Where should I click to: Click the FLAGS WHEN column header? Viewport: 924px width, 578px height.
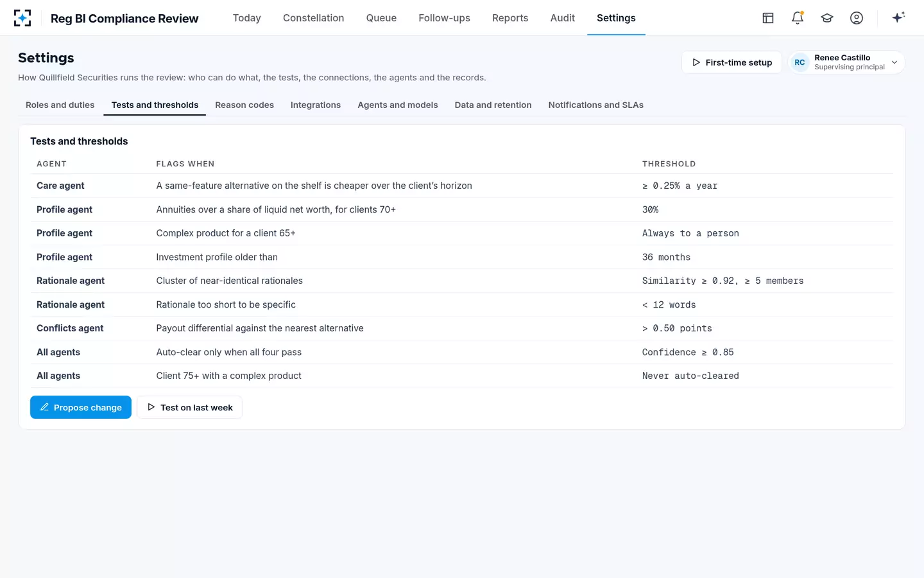(185, 164)
